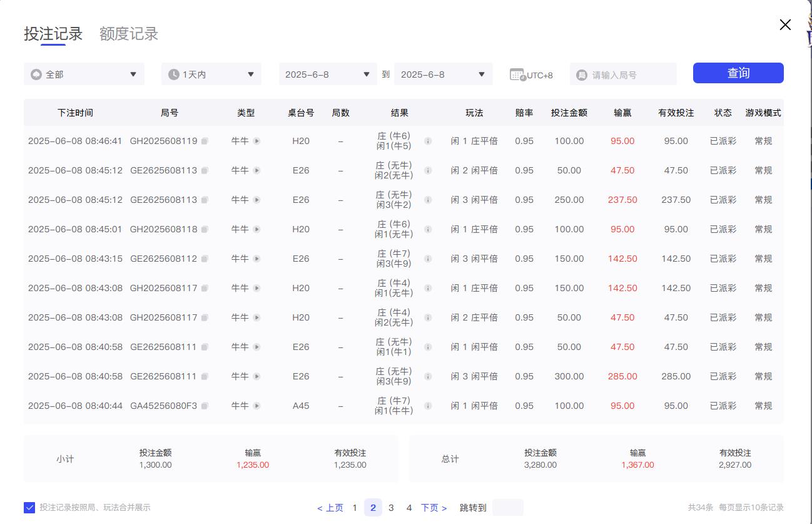Play the replay icon beside 牛牛 in the last row
The image size is (812, 524).
(256, 406)
